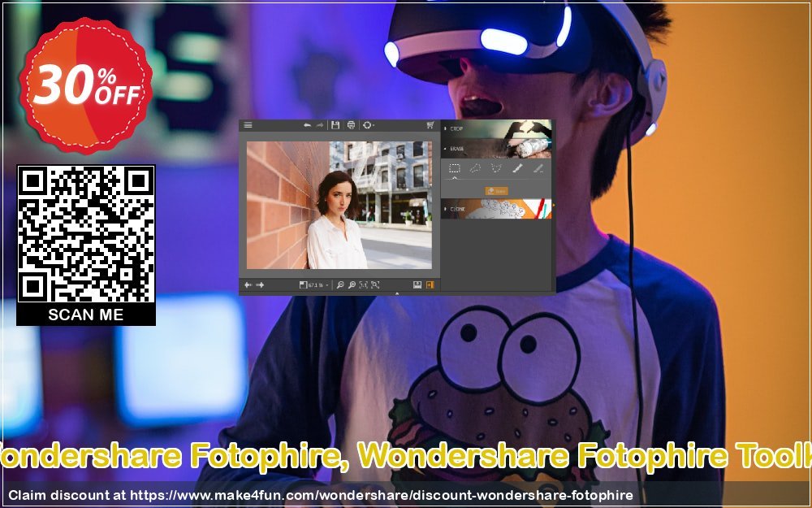The height and width of the screenshot is (508, 812).
Task: Set zoom to actual size 1:1
Action: tap(364, 284)
